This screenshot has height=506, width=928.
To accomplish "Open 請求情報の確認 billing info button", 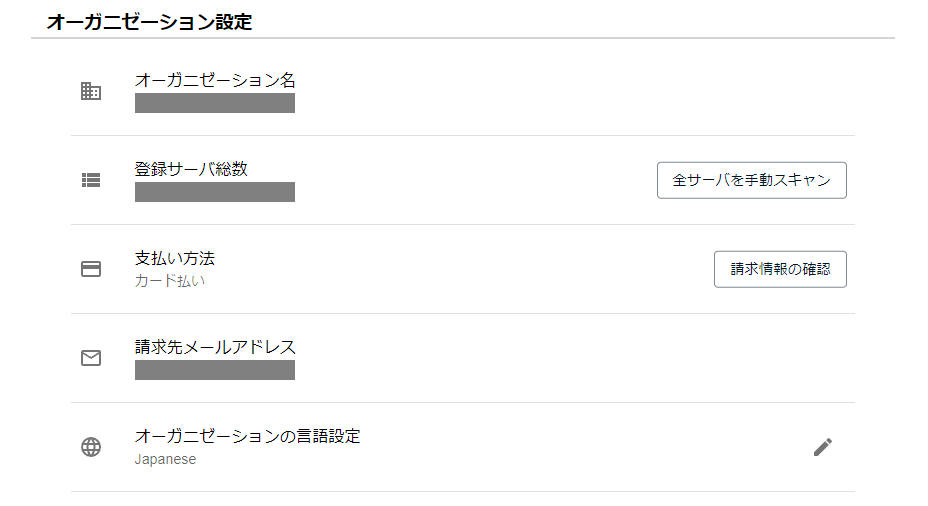I will pos(780,269).
